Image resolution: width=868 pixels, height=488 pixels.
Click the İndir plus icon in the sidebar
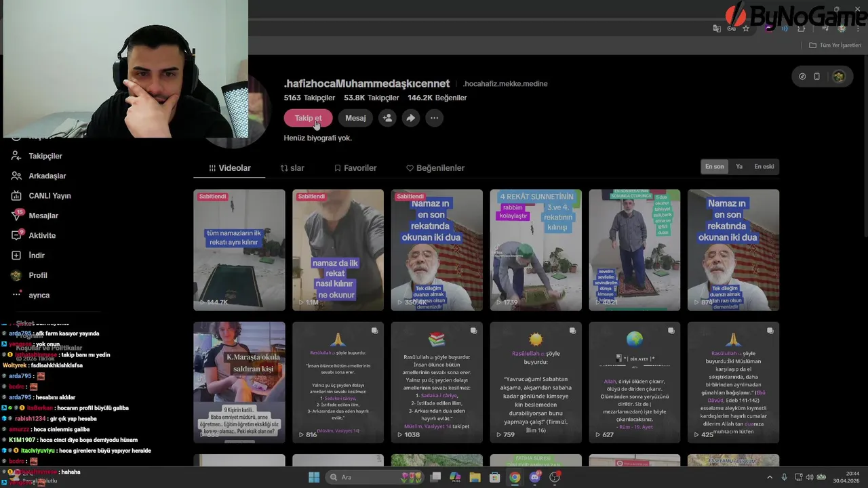pos(16,256)
